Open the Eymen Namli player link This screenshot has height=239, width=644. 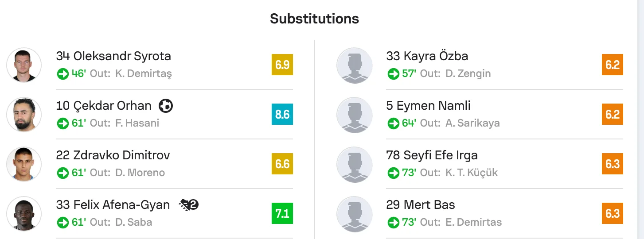click(429, 106)
